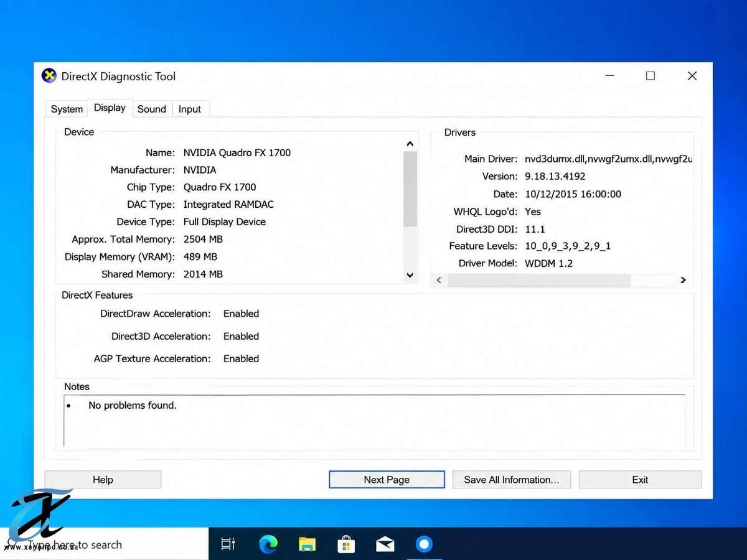Click the 2504 MB total memory value
Image resolution: width=747 pixels, height=560 pixels.
(203, 240)
